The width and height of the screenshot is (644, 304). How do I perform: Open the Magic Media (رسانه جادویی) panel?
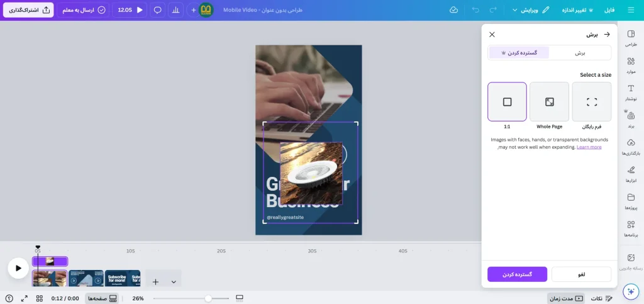pyautogui.click(x=631, y=262)
